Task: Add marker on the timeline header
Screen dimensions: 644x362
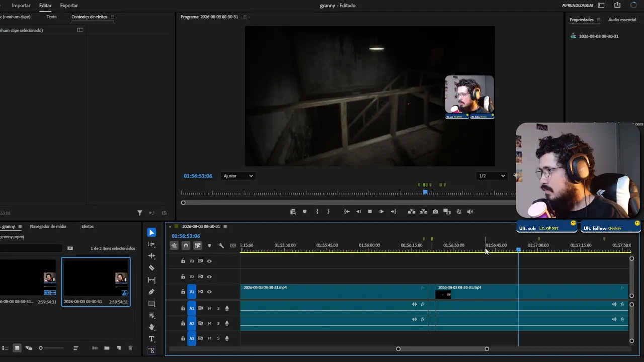Action: (x=209, y=245)
